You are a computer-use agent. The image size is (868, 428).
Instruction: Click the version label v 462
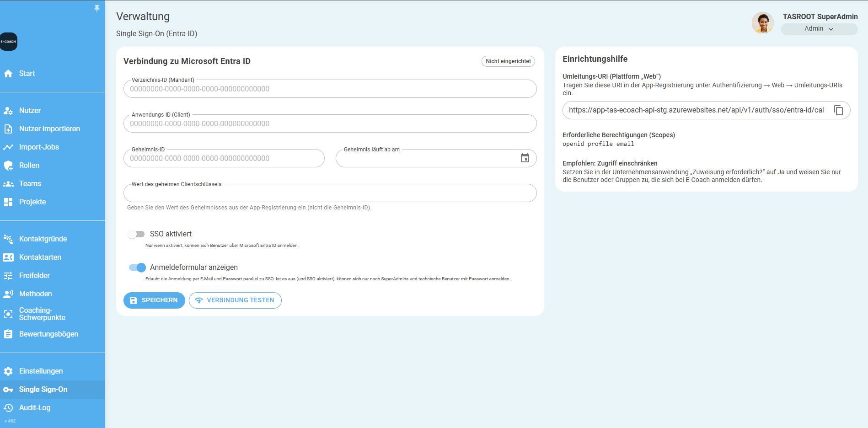[x=10, y=421]
